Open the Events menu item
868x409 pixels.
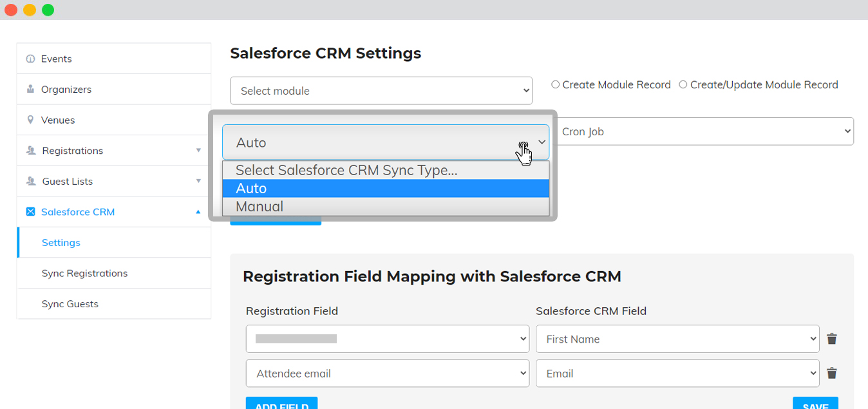pos(114,59)
